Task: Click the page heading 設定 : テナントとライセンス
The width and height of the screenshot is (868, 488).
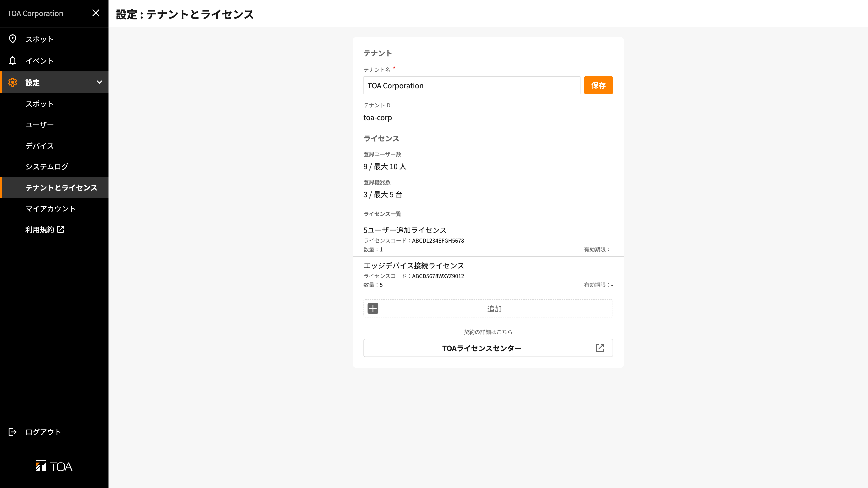Action: 185,14
